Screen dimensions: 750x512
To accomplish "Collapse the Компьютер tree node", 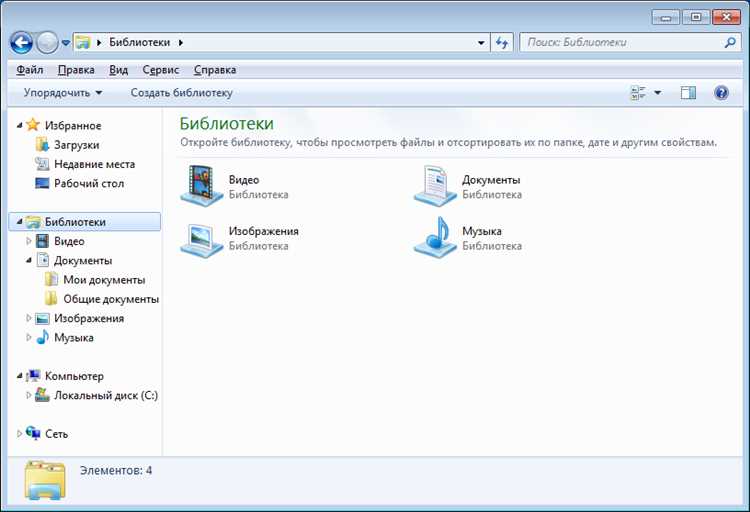I will [19, 376].
